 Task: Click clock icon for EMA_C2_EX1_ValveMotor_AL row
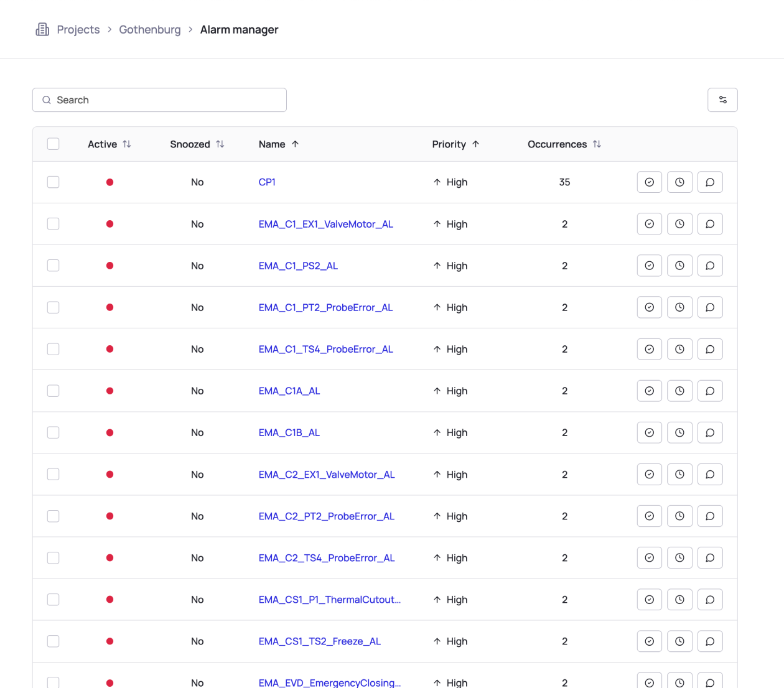(679, 475)
